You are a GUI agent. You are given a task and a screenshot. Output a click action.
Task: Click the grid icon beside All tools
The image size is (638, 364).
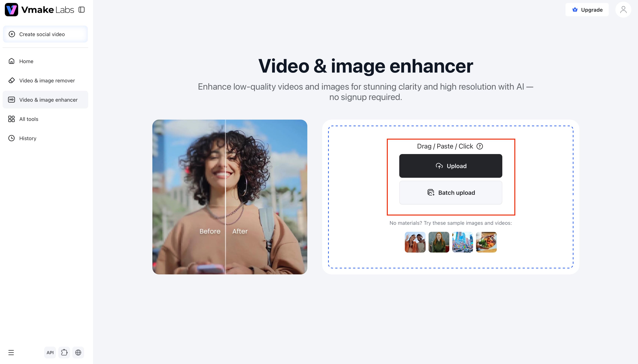click(x=11, y=119)
